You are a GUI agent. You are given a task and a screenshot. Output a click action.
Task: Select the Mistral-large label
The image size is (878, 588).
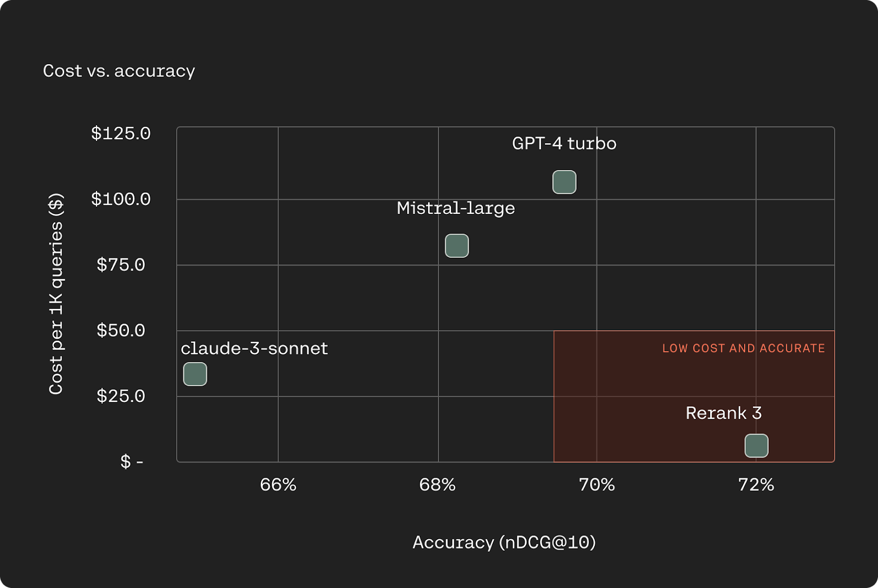455,208
